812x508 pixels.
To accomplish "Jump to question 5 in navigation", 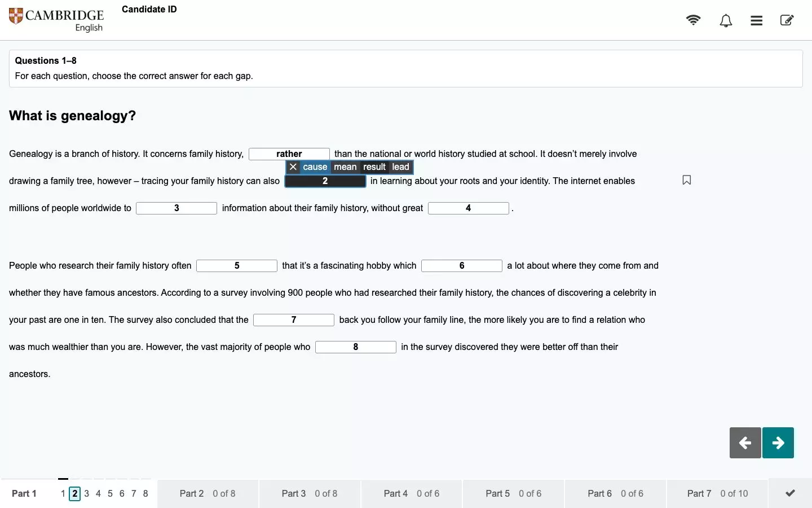I will coord(110,493).
